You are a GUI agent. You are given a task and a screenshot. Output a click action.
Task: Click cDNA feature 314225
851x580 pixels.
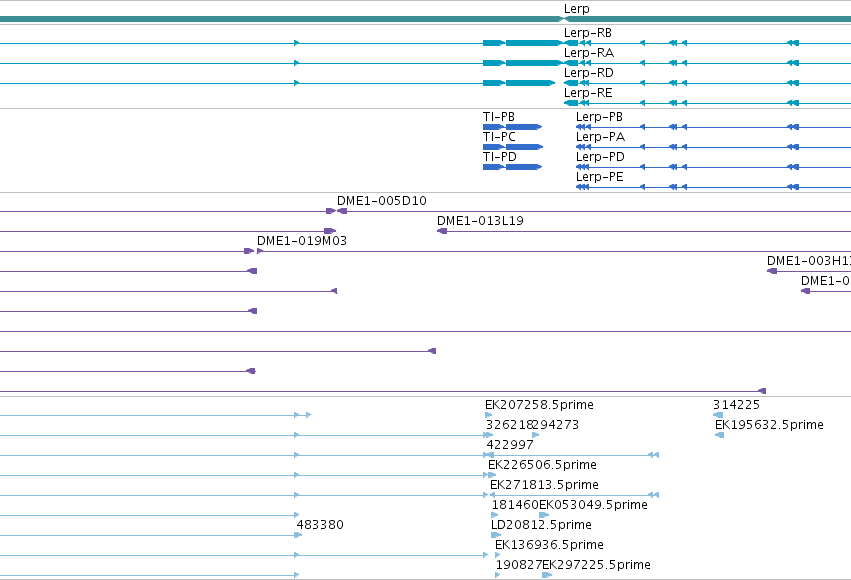tap(736, 405)
